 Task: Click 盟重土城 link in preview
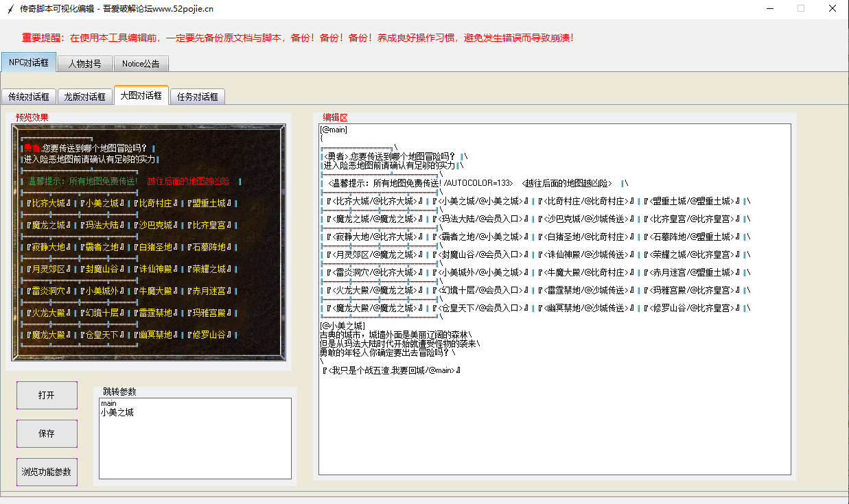pos(209,203)
